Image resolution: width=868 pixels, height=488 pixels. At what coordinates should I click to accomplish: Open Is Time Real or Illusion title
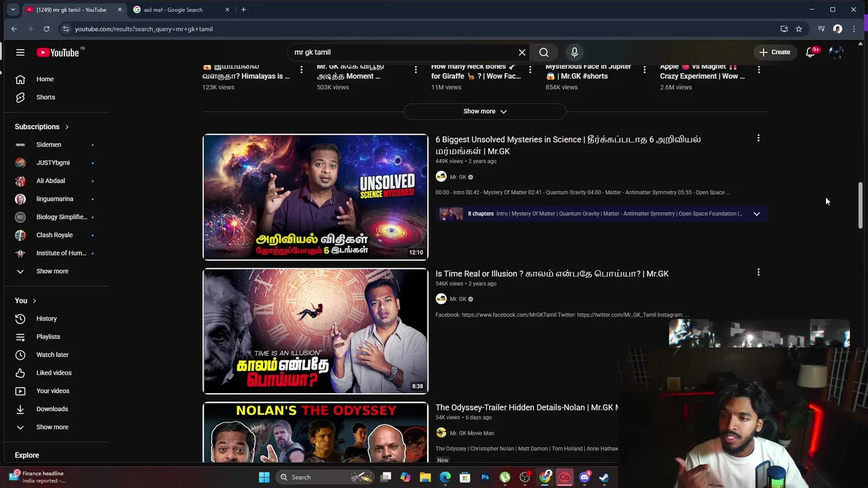(x=552, y=274)
